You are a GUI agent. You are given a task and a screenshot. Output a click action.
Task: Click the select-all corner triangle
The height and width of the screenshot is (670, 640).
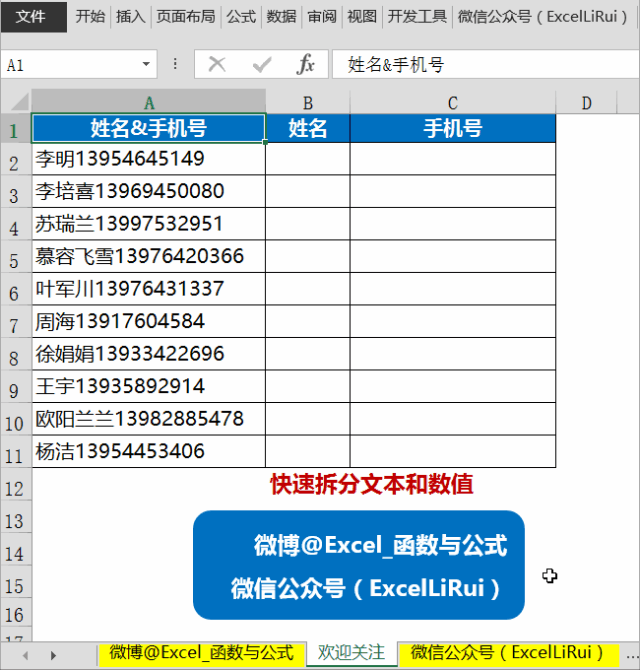(x=20, y=102)
